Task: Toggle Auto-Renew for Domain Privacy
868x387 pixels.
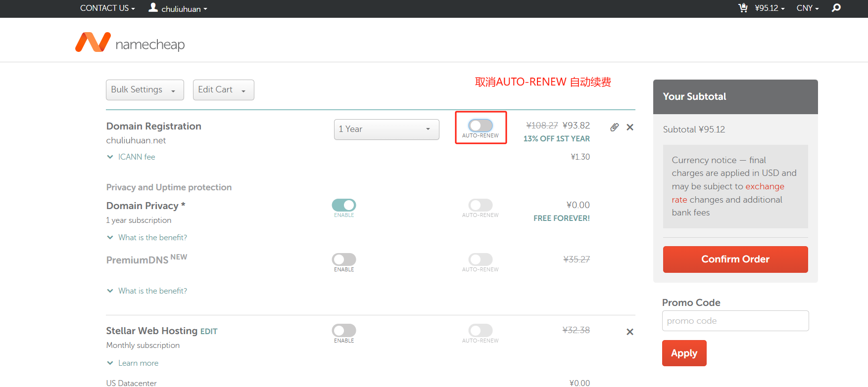Action: 481,205
